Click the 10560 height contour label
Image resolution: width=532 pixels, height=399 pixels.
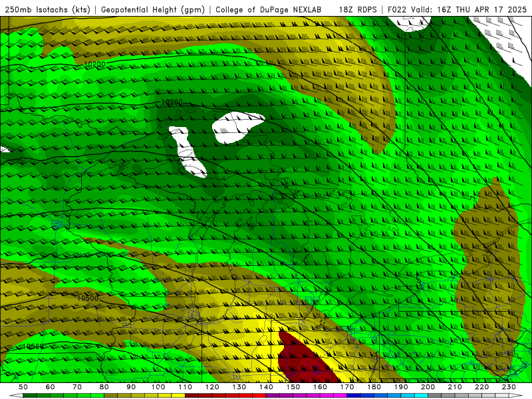[x=33, y=346]
